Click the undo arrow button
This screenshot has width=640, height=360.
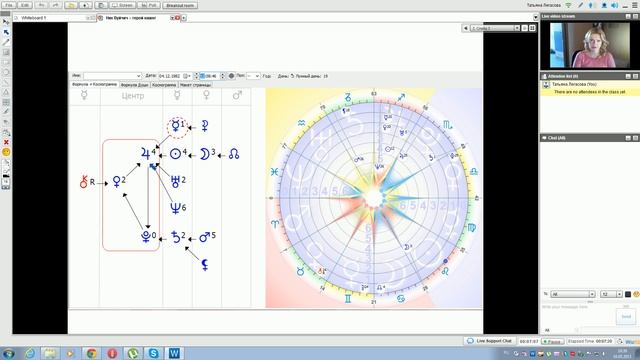coord(42,5)
